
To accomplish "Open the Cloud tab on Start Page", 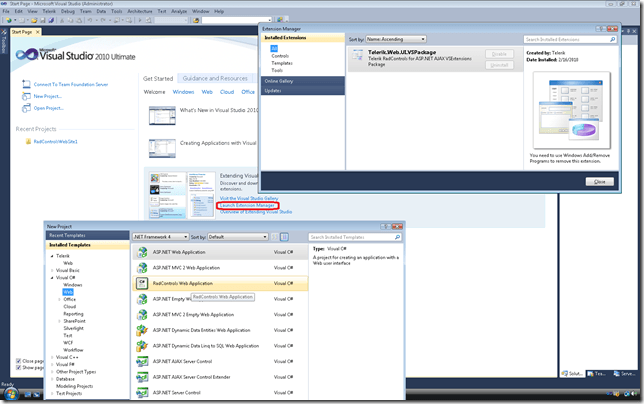I will point(227,92).
